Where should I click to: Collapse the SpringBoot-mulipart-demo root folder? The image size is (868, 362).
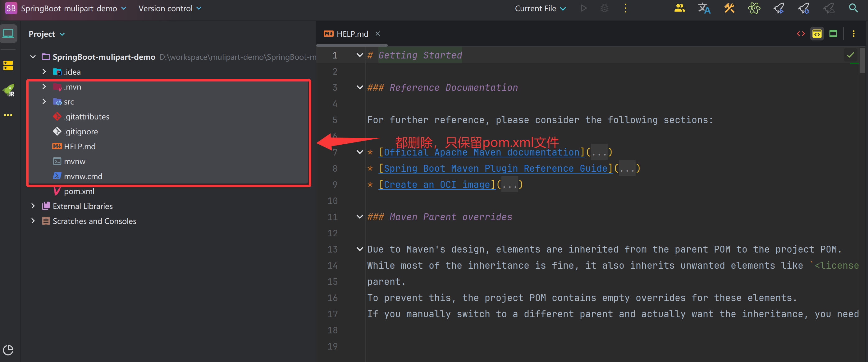pyautogui.click(x=33, y=57)
